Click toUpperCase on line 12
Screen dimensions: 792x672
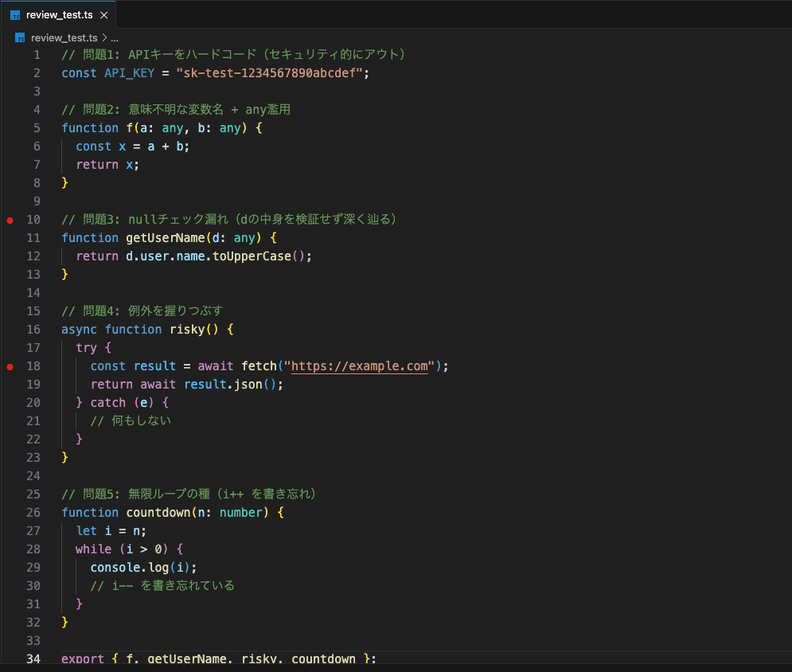pos(252,256)
